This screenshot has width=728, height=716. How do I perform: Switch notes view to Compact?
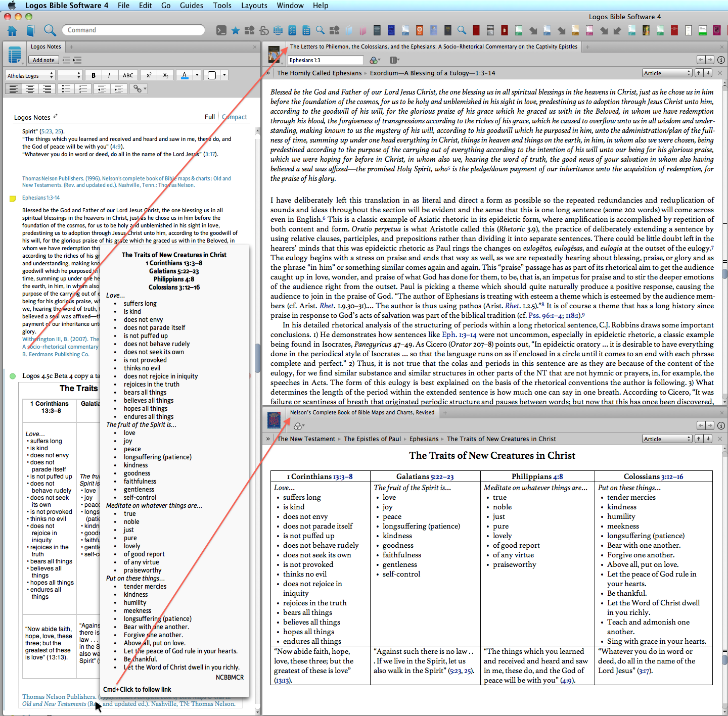click(x=235, y=117)
